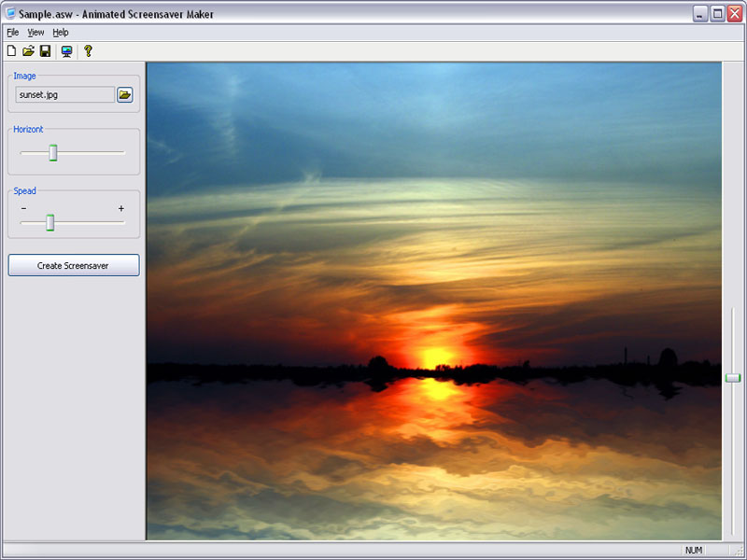Click the screensaver preview monitor icon
Screen dimensions: 747x560
click(66, 51)
